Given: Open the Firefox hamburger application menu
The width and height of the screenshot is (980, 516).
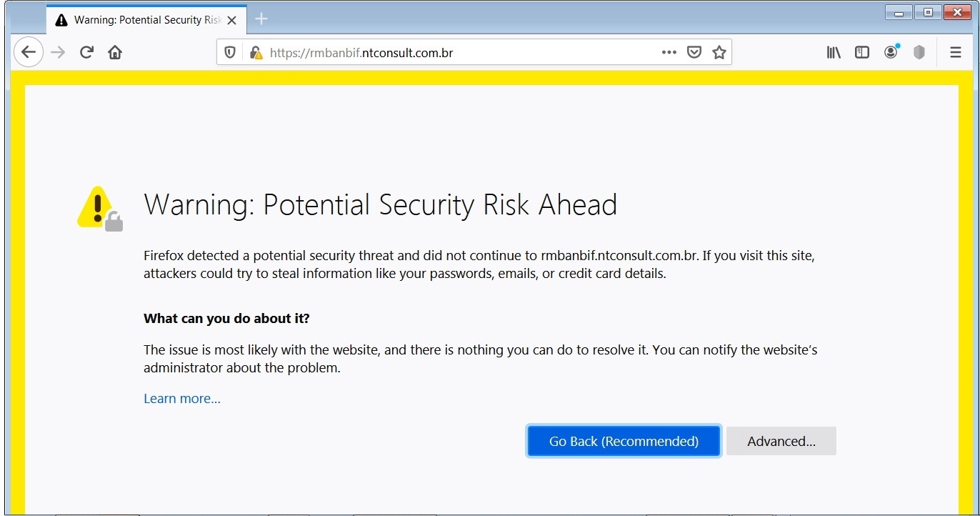Looking at the screenshot, I should [x=956, y=52].
